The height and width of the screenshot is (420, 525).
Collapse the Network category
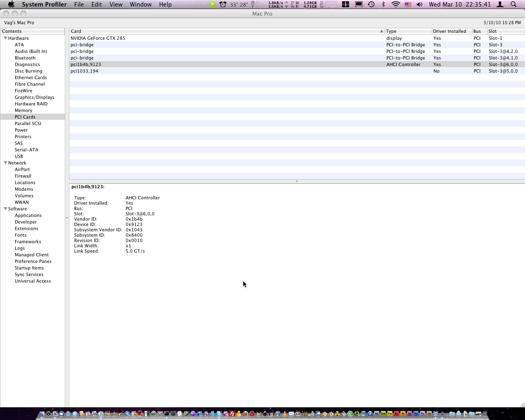pos(5,163)
